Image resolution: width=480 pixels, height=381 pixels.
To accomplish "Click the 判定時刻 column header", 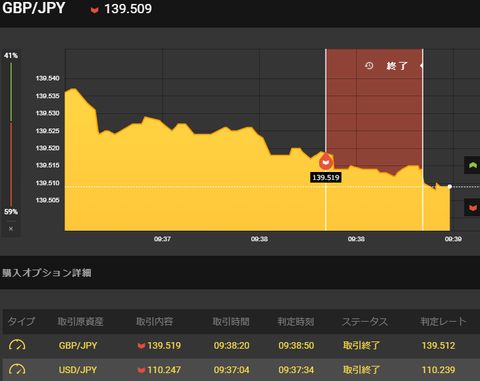I will coord(296,321).
